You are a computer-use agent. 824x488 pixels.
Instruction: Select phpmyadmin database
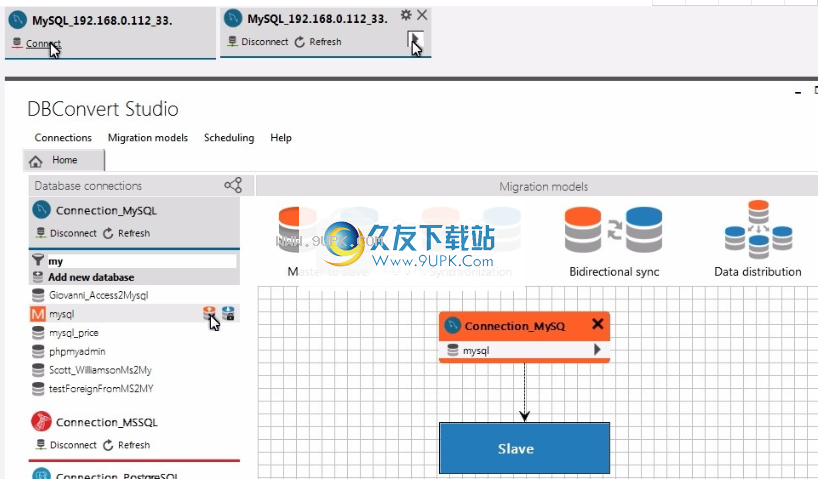77,351
